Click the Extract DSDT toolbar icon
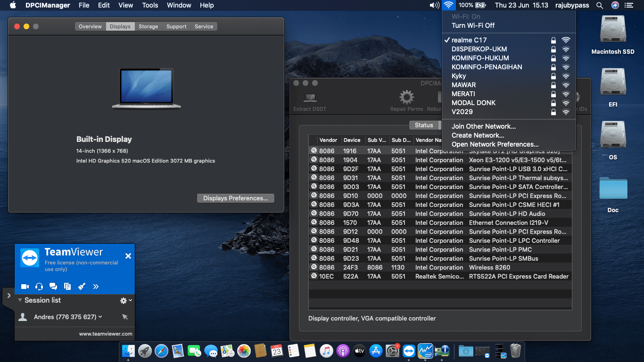This screenshot has height=362, width=644. click(310, 102)
